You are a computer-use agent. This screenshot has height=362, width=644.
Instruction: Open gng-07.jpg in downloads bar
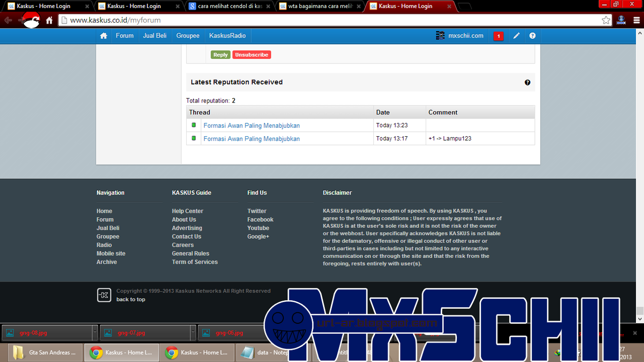145,332
